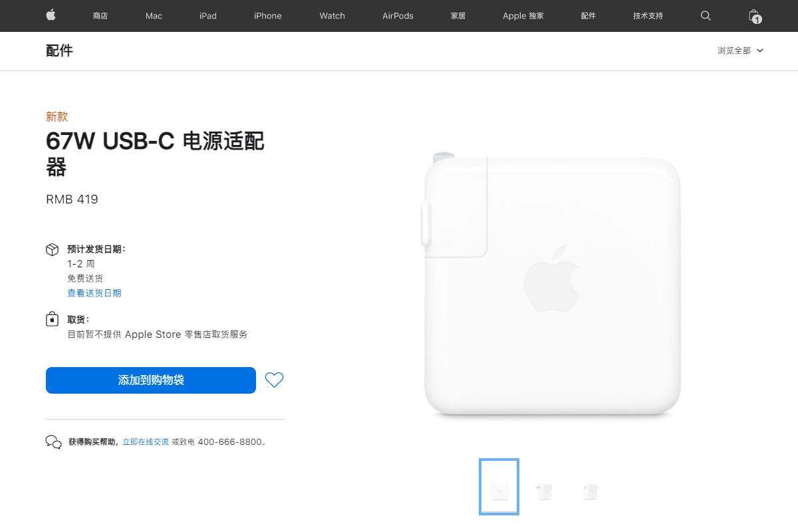Image resolution: width=798 pixels, height=532 pixels.
Task: Click the Apple logo in navigation bar
Action: [51, 15]
